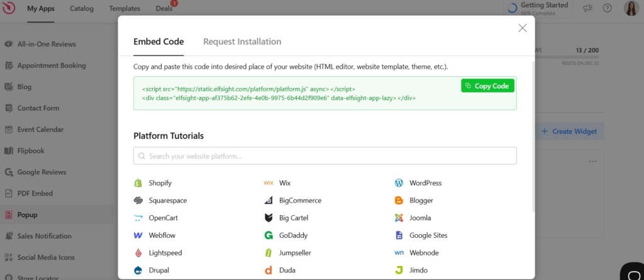Click the Squarespace logo icon
This screenshot has width=644, height=280.
[x=138, y=201]
